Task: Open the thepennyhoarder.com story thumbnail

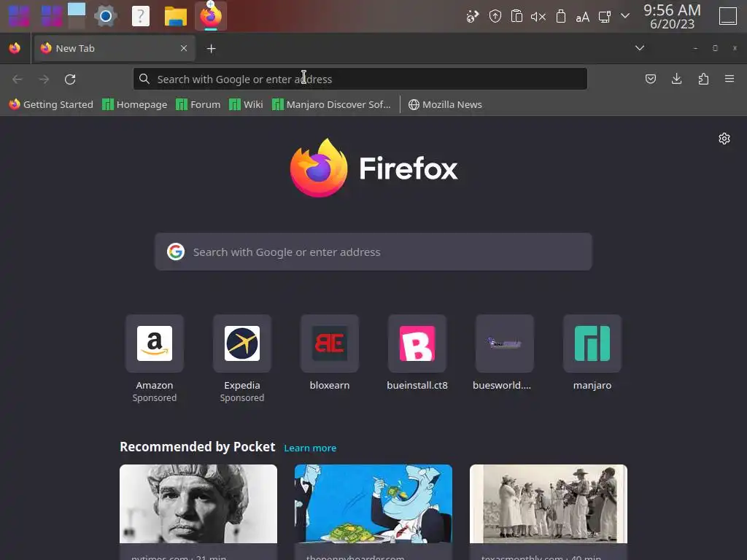Action: 373,504
